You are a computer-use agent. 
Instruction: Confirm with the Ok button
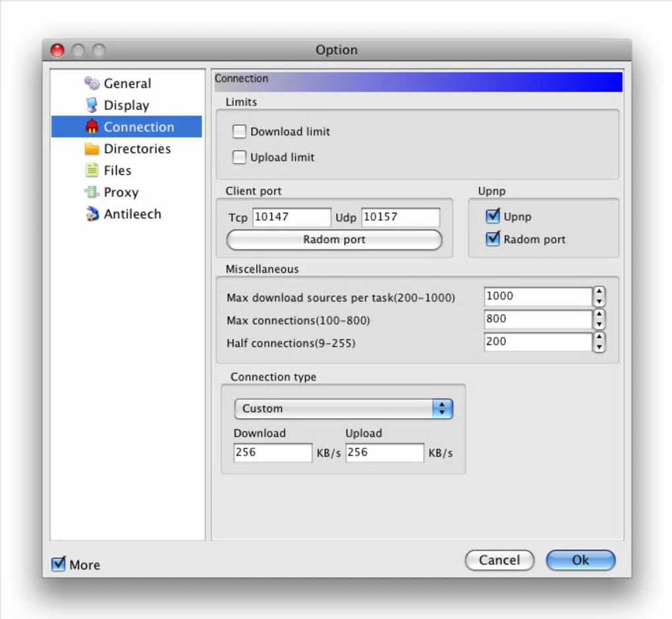coord(580,560)
